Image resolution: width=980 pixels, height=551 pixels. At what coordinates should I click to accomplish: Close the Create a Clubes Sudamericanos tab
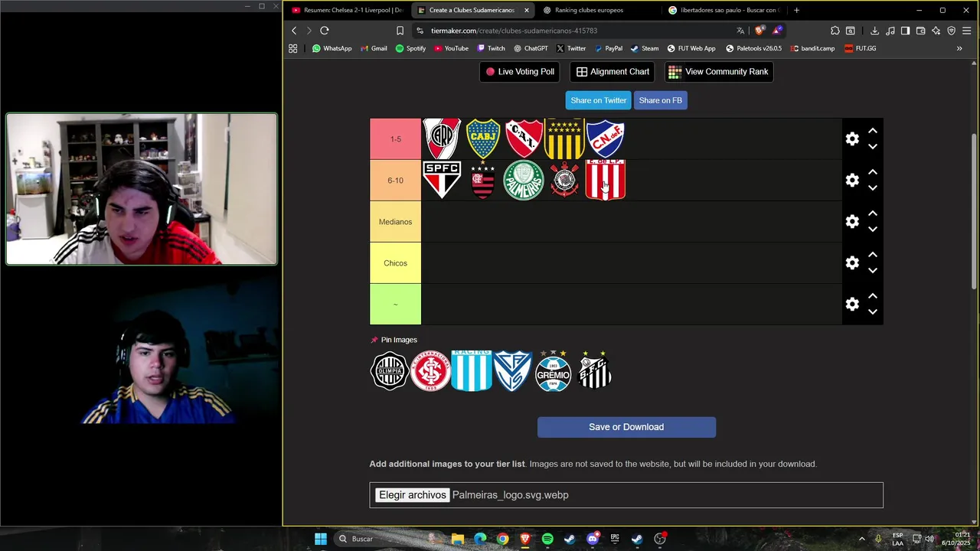point(526,10)
